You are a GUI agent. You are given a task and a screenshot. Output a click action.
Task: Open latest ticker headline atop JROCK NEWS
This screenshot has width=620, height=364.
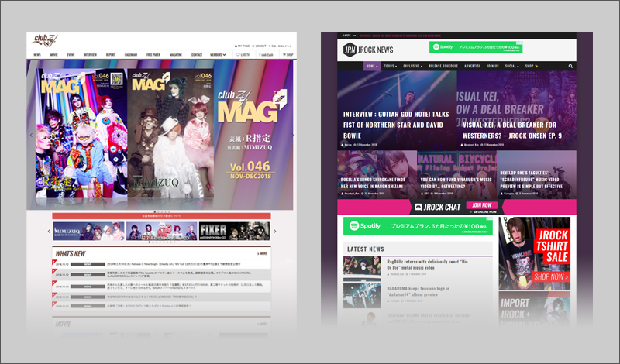point(400,36)
